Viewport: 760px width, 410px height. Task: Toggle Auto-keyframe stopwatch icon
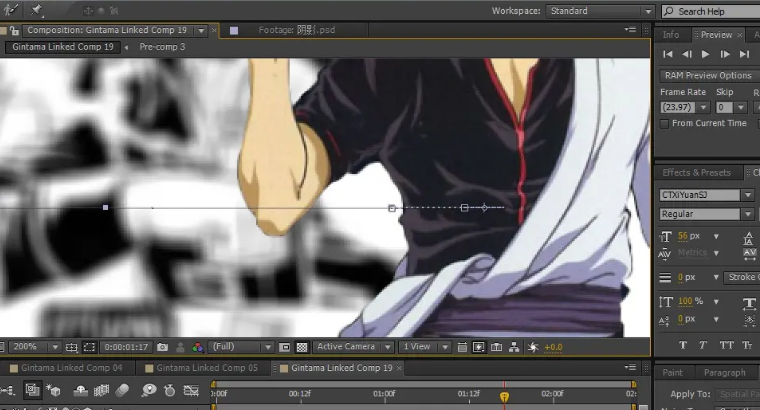(170, 390)
